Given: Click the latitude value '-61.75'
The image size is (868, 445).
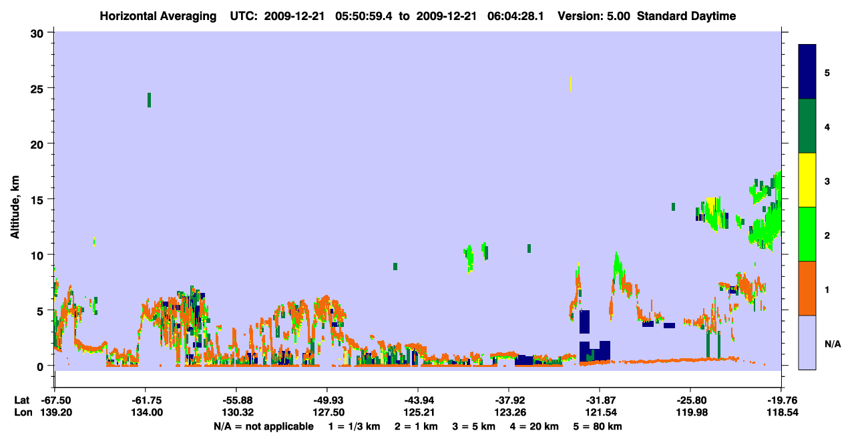Looking at the screenshot, I should (146, 400).
